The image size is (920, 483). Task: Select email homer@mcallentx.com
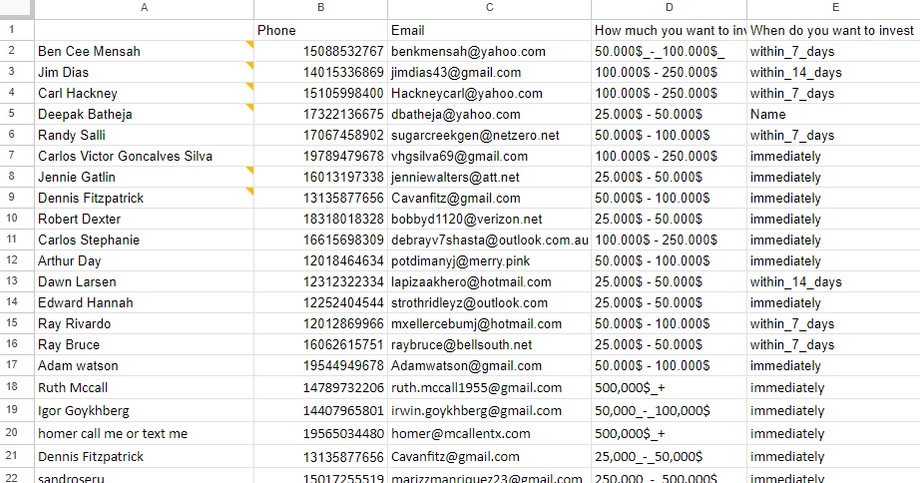(x=489, y=433)
